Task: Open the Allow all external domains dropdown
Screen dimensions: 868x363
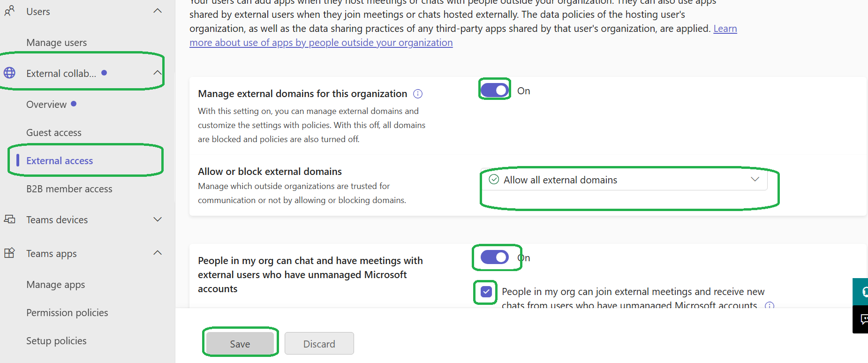Action: (624, 180)
